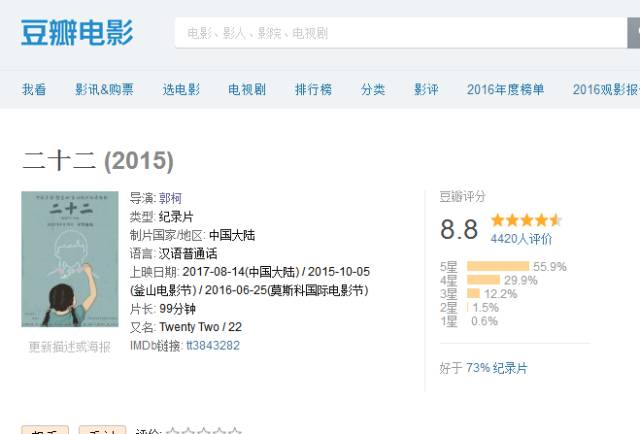This screenshot has width=640, height=434.
Task: Select the 选电影 navigation item
Action: (181, 89)
